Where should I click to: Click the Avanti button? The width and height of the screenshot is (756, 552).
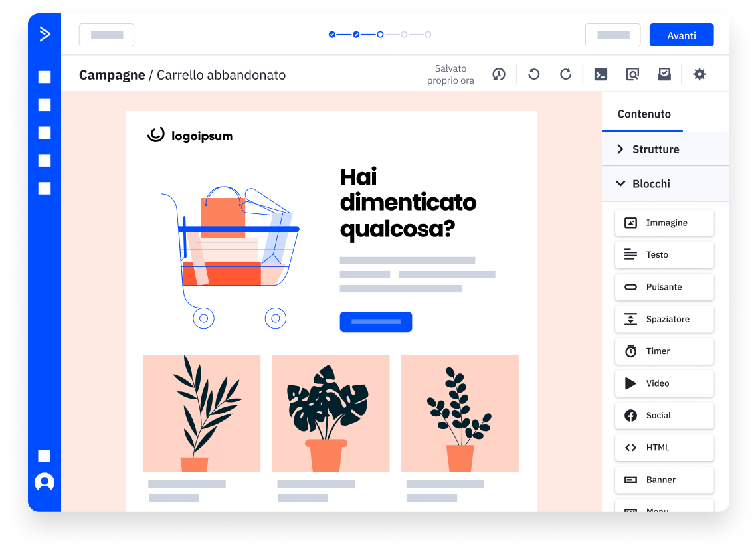point(682,35)
